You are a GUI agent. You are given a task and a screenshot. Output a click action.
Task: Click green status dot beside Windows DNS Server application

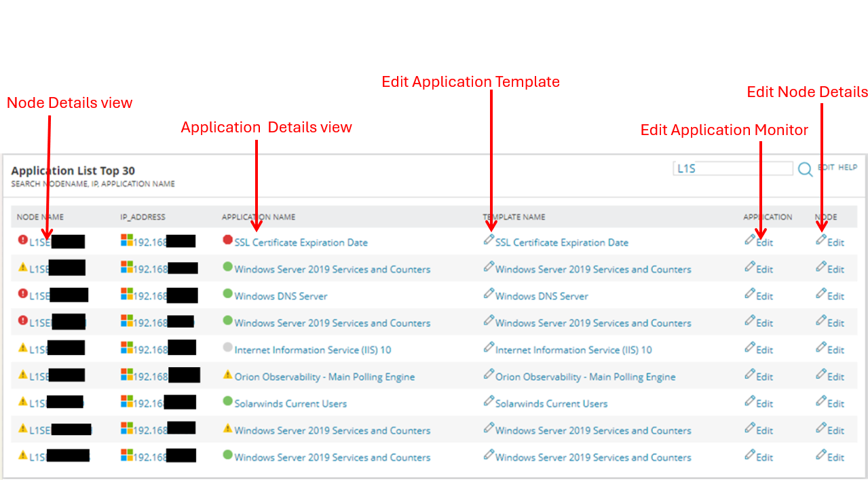pyautogui.click(x=227, y=293)
